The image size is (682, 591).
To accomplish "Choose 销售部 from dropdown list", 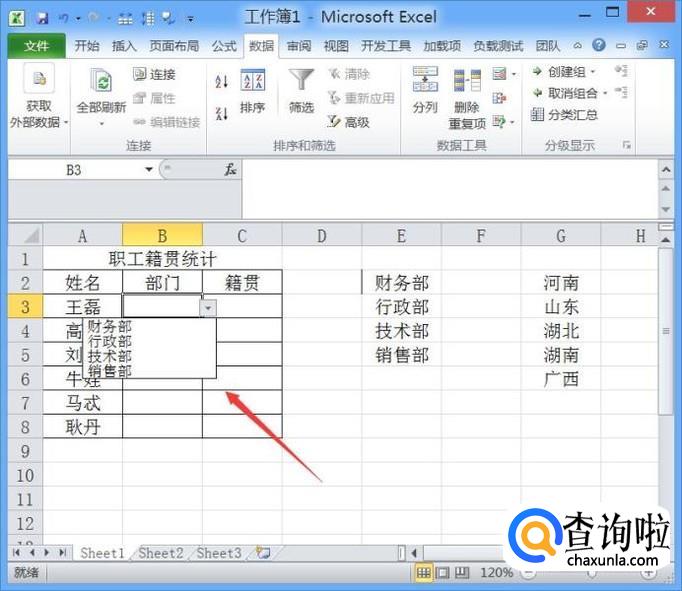I will click(x=110, y=371).
